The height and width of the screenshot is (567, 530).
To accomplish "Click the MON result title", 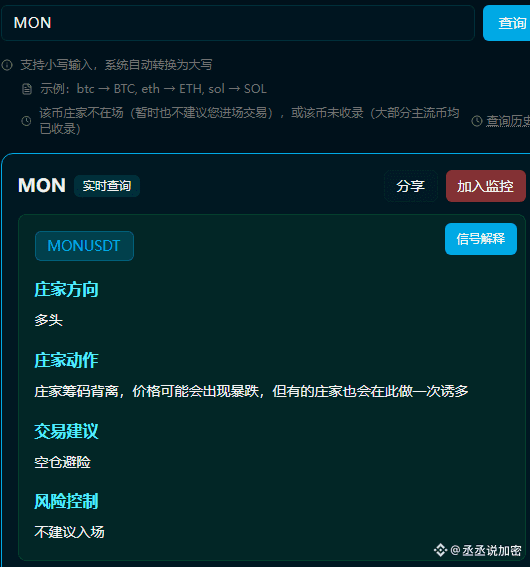I will [42, 186].
